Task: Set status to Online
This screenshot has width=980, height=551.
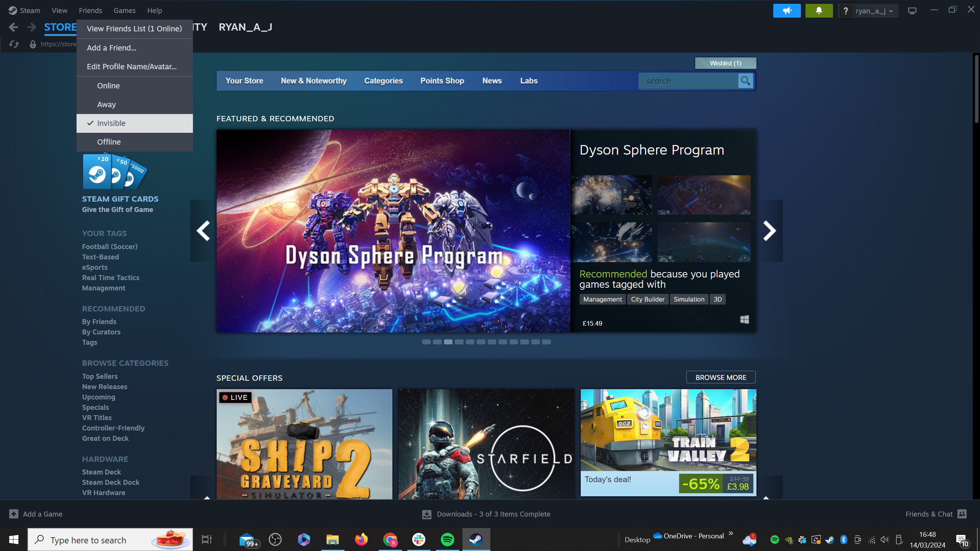Action: [x=135, y=86]
